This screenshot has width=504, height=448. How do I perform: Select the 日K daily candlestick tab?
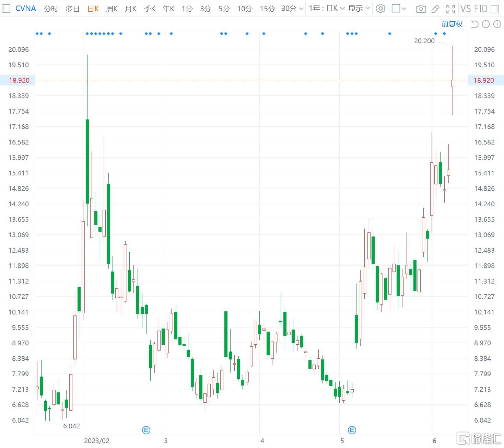[x=93, y=9]
